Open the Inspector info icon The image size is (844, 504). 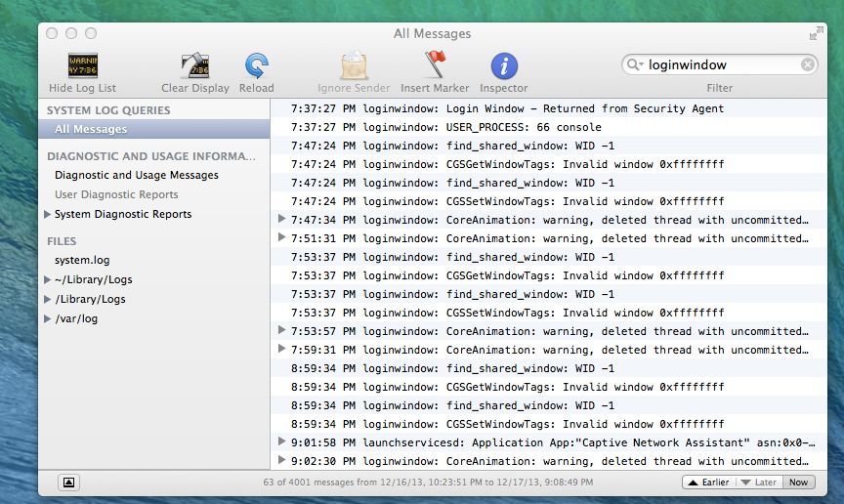(504, 66)
